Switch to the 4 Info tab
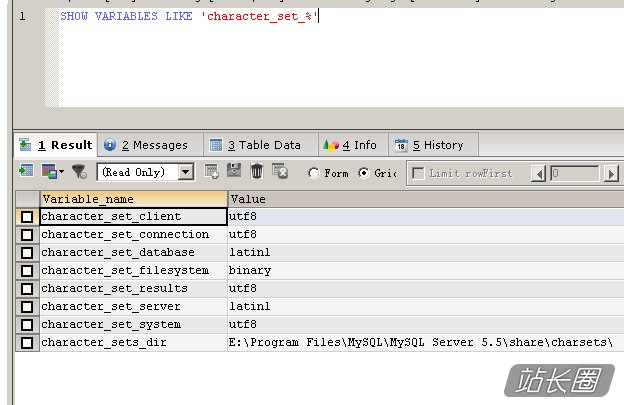Image resolution: width=624 pixels, height=405 pixels. coord(353,145)
